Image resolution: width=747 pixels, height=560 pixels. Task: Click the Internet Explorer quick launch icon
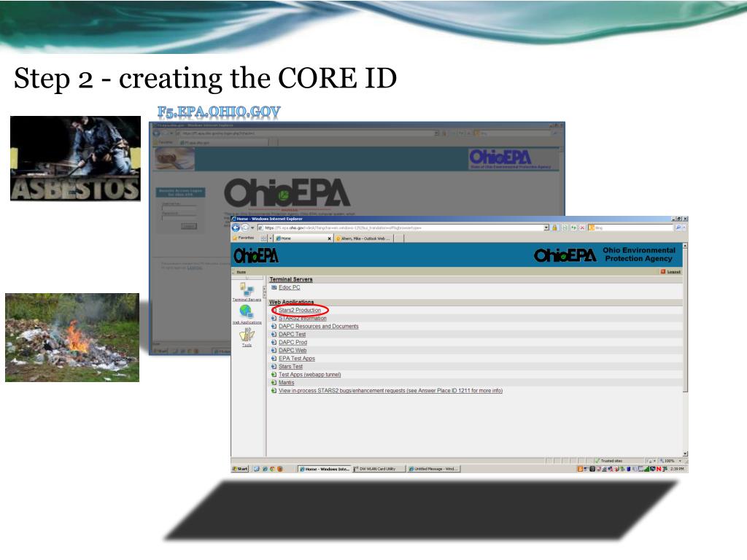266,469
